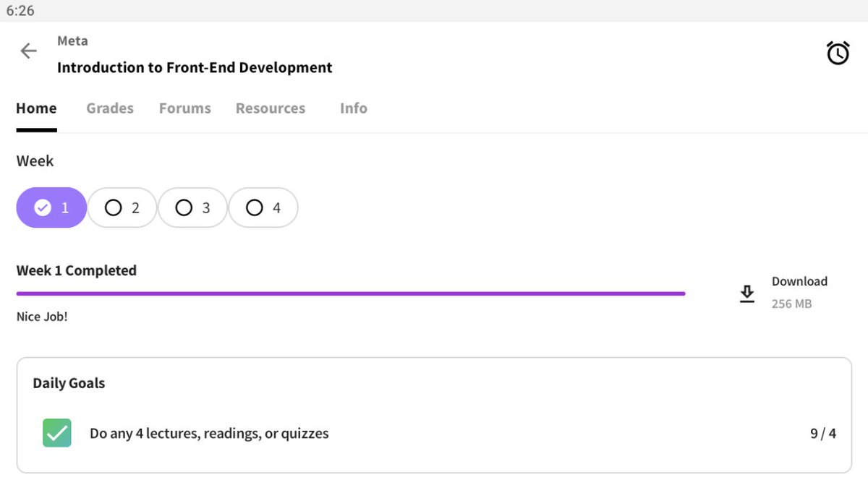Screen dimensions: 868x485
Task: Click 'Do any 4 lectures, readings, or quizzes'
Action: coord(209,434)
